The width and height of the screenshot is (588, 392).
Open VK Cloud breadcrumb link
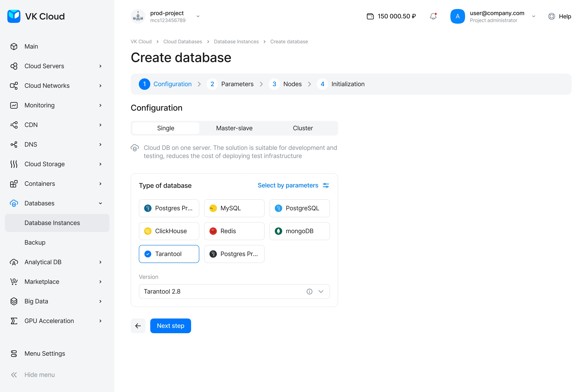pyautogui.click(x=141, y=41)
